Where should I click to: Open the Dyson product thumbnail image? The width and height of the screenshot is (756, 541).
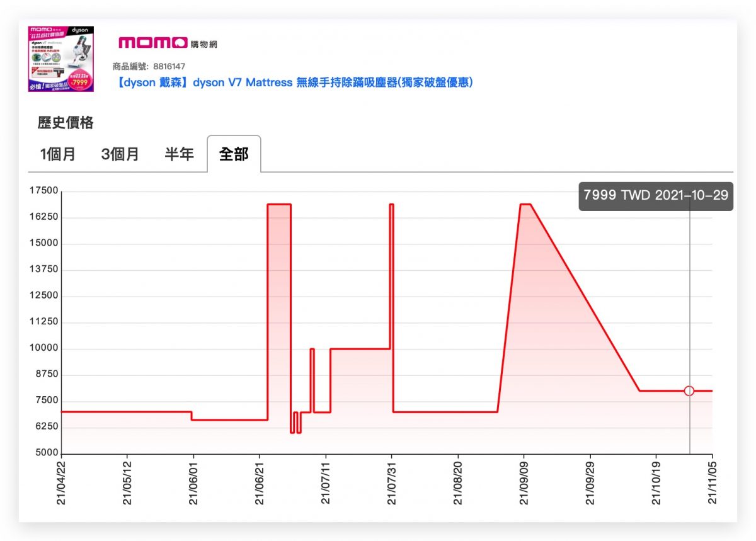coord(61,59)
